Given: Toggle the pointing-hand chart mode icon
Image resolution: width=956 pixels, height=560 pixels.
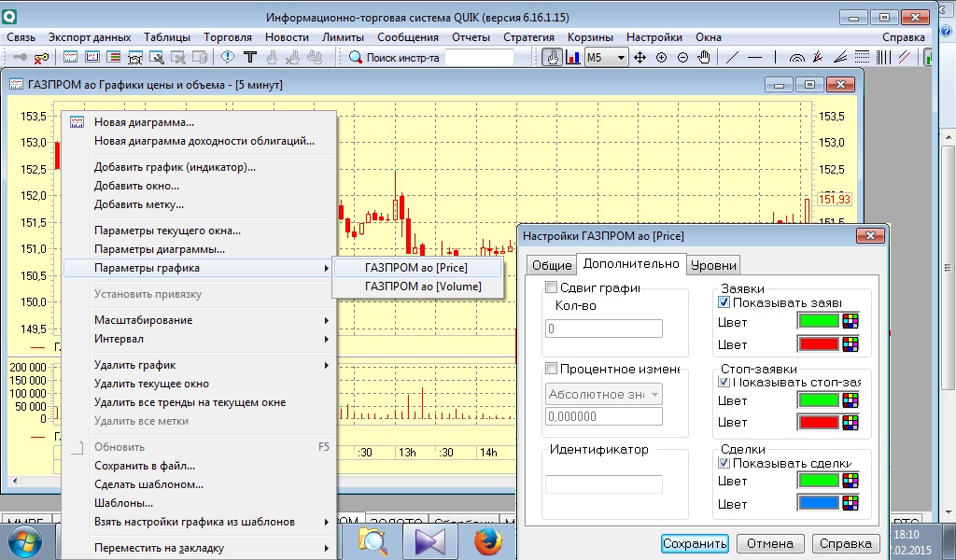Looking at the screenshot, I should 553,57.
